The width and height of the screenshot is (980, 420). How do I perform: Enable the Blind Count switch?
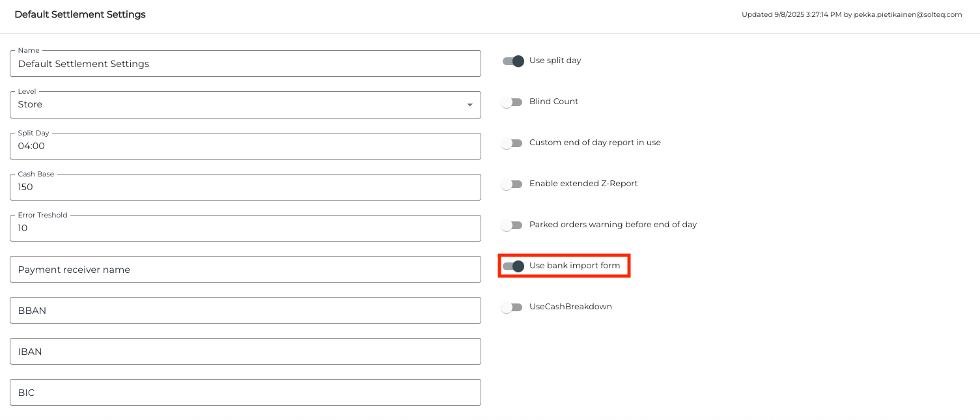[x=512, y=102]
